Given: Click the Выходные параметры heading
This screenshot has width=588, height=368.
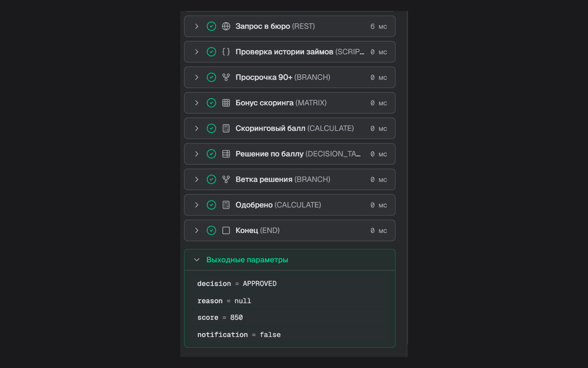Looking at the screenshot, I should 247,260.
